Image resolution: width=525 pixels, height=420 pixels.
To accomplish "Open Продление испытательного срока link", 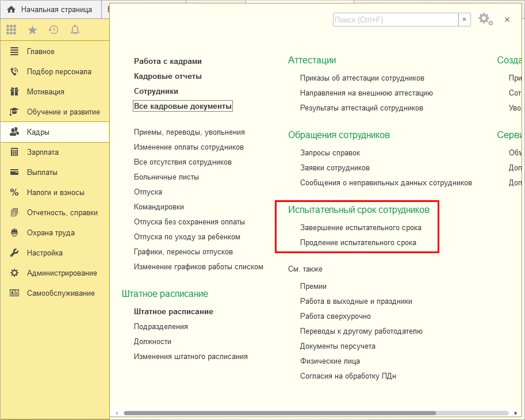I will 358,243.
